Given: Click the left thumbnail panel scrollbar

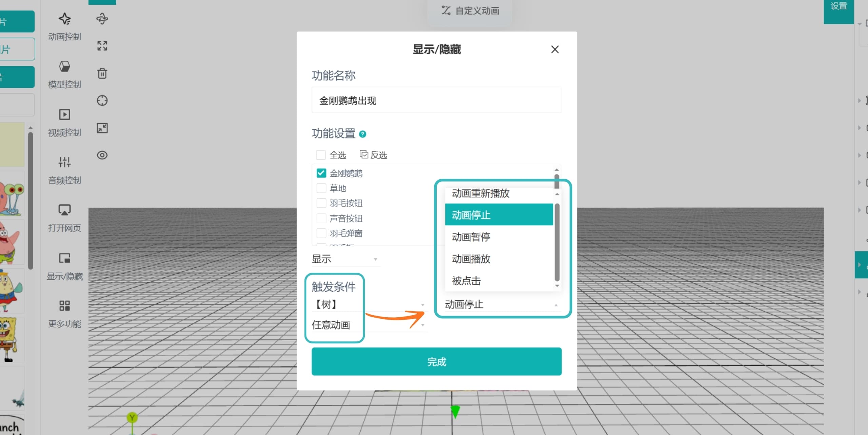Looking at the screenshot, I should [x=31, y=201].
